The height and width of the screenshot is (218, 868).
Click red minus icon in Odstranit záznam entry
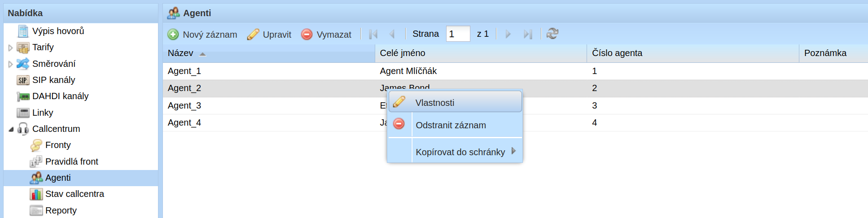(399, 123)
